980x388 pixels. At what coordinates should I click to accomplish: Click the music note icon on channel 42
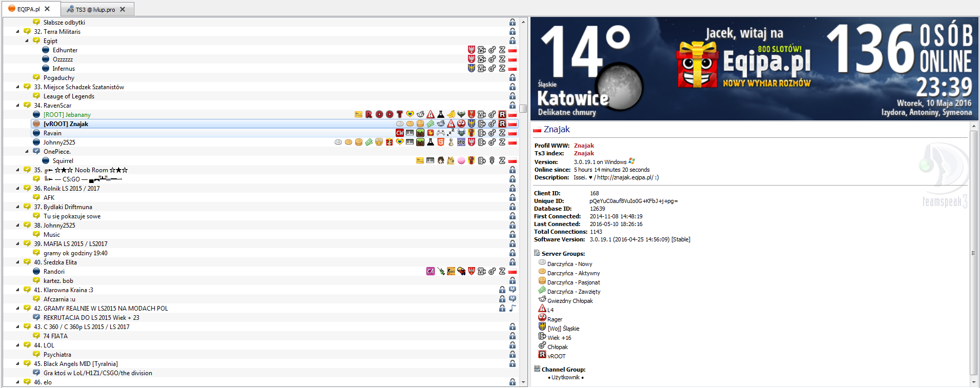[513, 309]
